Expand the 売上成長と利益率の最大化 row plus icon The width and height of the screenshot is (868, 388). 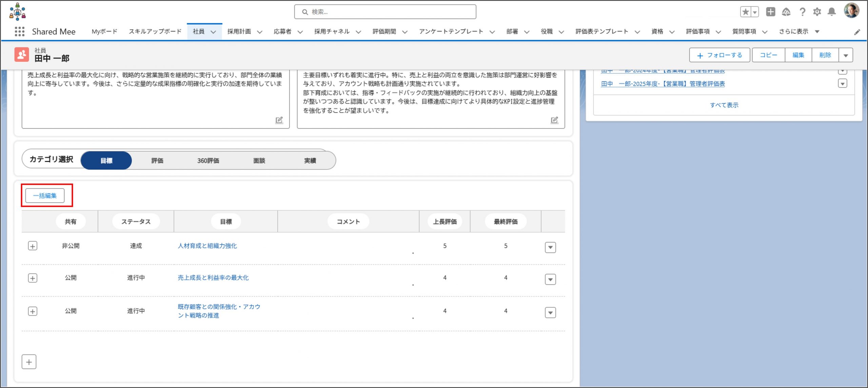point(33,278)
